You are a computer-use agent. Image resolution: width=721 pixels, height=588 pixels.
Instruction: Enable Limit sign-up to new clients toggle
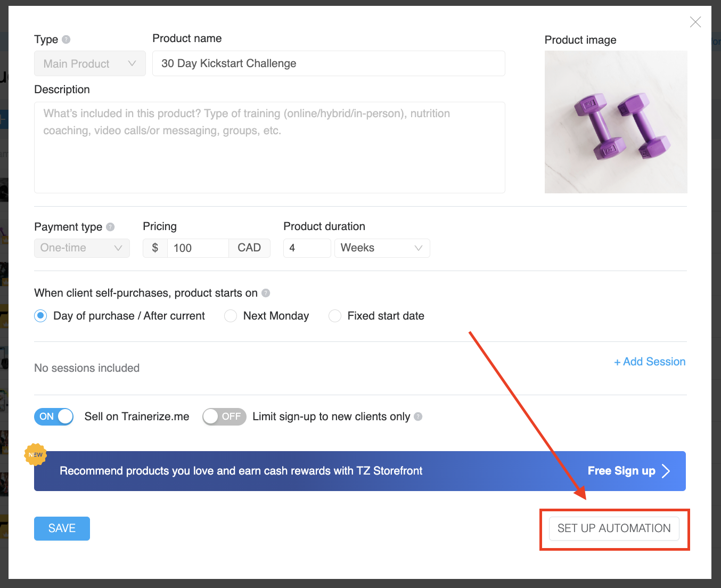(x=224, y=416)
